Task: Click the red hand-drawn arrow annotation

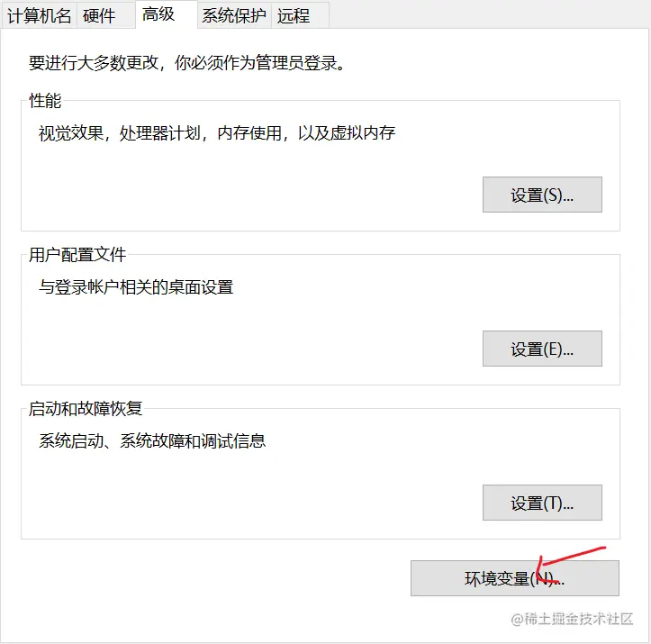Action: tap(571, 564)
